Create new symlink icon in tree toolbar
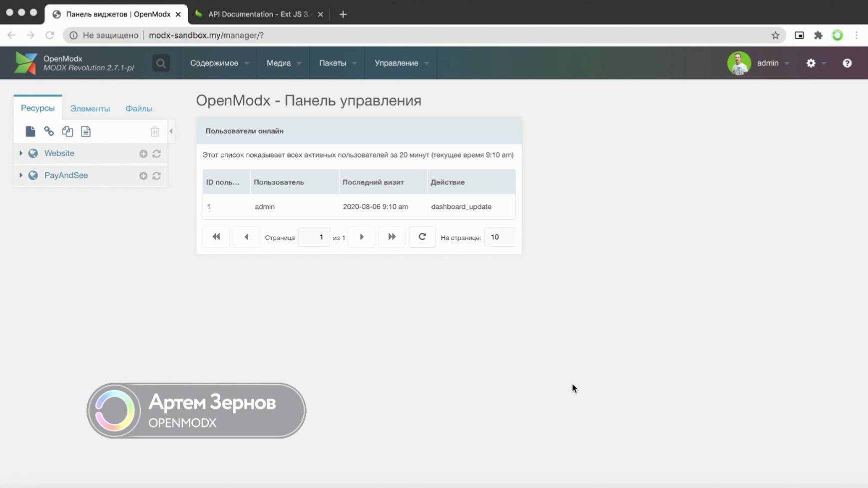 coord(67,131)
